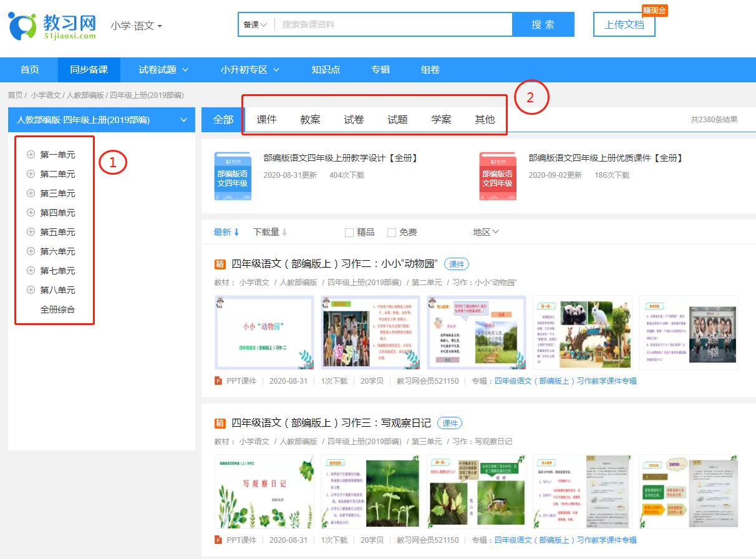Click the 课件 tag beside 习作二 title

[x=456, y=264]
